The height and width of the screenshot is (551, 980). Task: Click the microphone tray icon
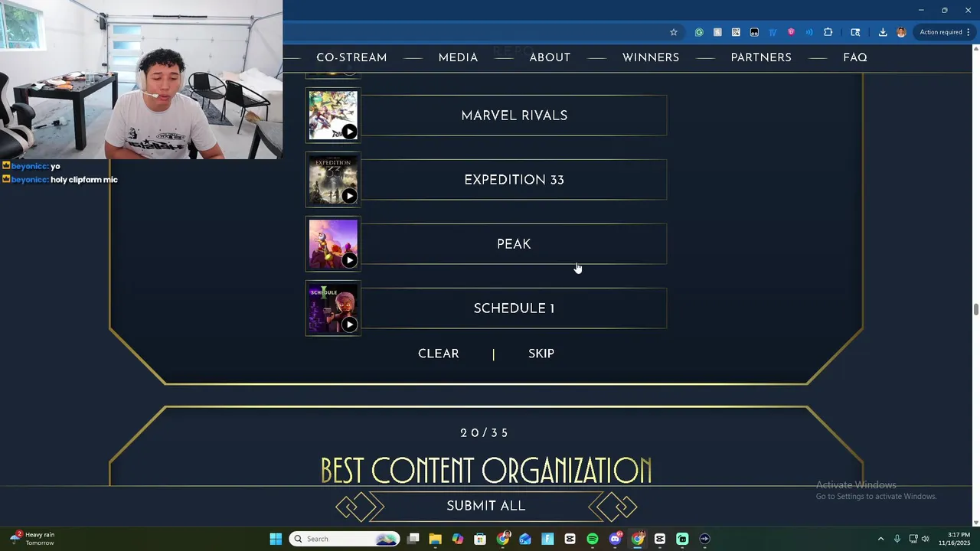tap(897, 539)
